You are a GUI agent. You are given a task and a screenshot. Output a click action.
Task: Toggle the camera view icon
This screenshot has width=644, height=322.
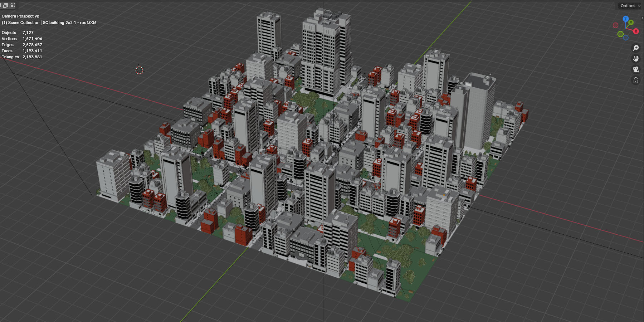coord(636,69)
